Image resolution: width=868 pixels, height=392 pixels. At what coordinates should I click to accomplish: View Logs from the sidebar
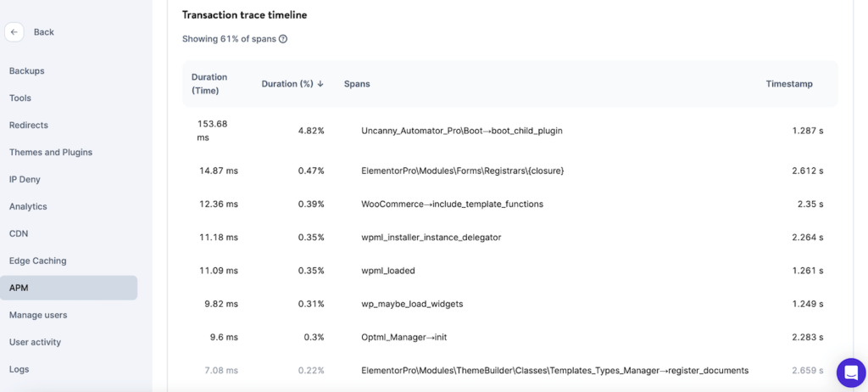(19, 370)
